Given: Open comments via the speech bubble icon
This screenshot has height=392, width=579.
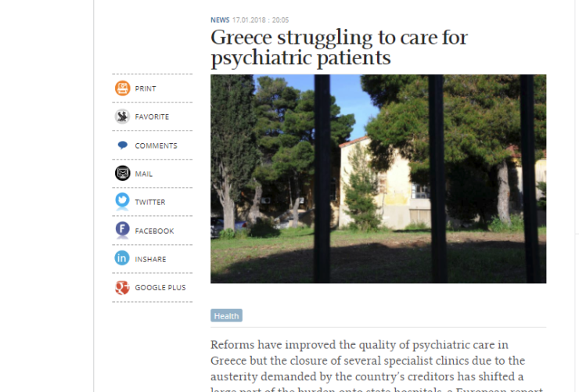Looking at the screenshot, I should click(122, 145).
